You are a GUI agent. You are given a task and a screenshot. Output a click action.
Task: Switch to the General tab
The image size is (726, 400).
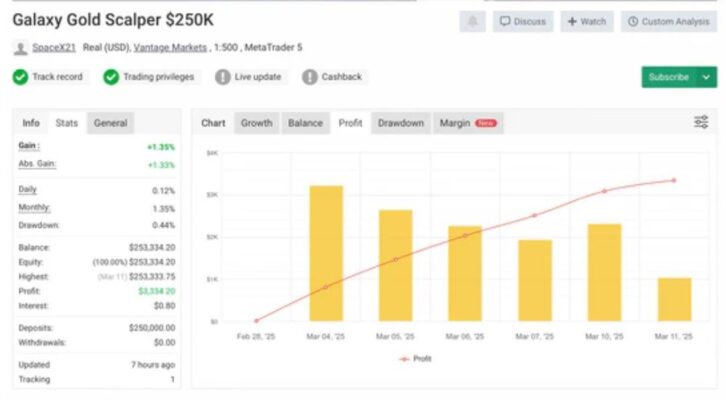coord(110,123)
